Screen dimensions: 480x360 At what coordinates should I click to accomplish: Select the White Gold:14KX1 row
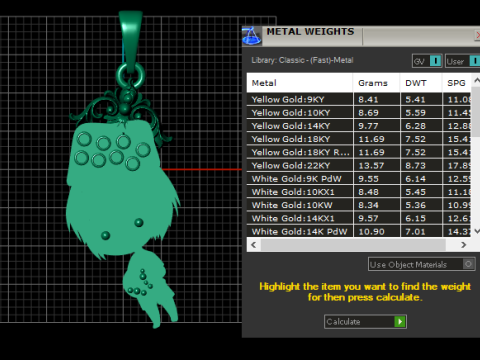tap(359, 218)
